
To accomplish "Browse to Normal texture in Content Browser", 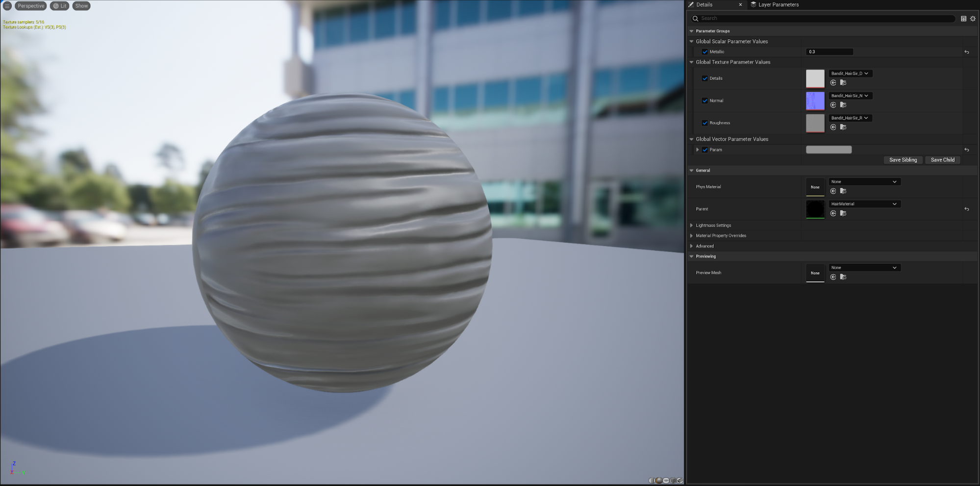I will (843, 105).
